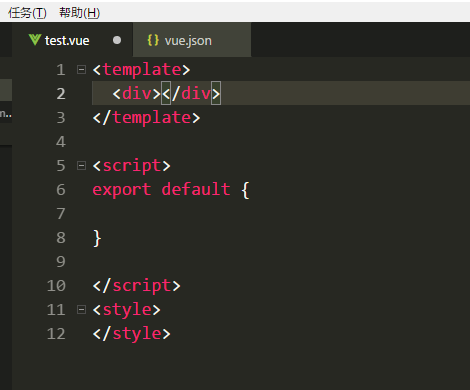Click the 'export' keyword on line 6

[x=122, y=190]
